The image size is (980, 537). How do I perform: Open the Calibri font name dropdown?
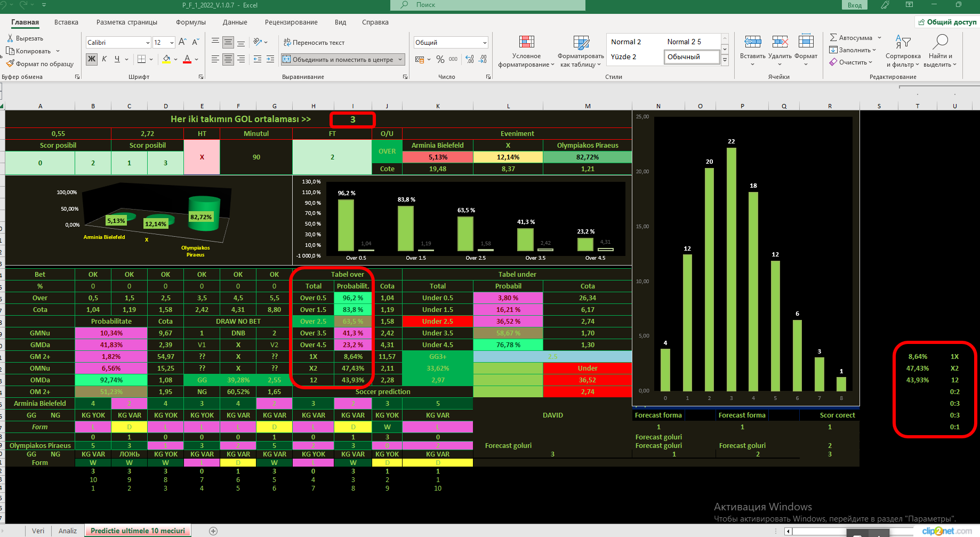[148, 43]
